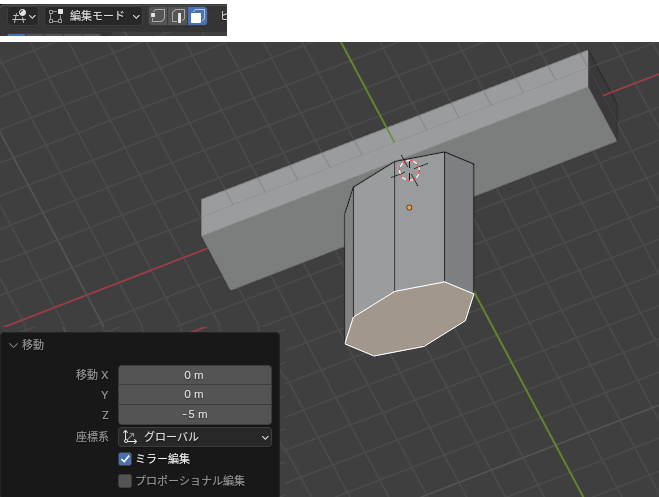Click the dark right side face of prism
Screen dimensions: 659x497
point(459,225)
